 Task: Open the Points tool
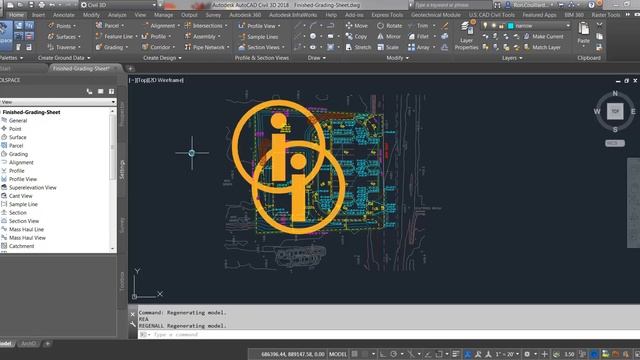[63, 26]
